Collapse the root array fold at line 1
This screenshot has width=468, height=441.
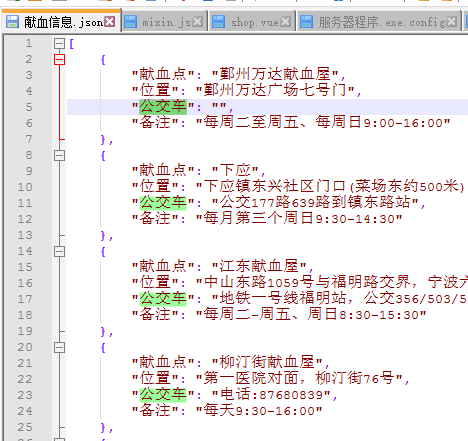click(x=59, y=43)
